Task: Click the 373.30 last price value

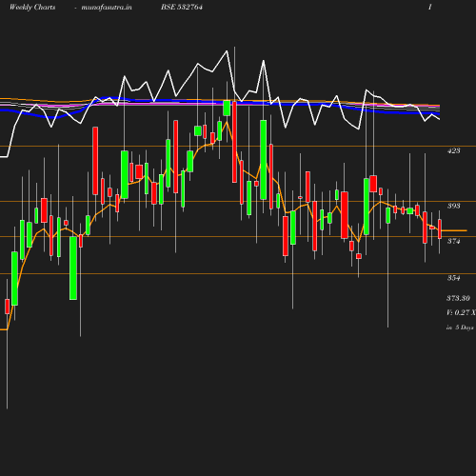Action: tap(458, 298)
